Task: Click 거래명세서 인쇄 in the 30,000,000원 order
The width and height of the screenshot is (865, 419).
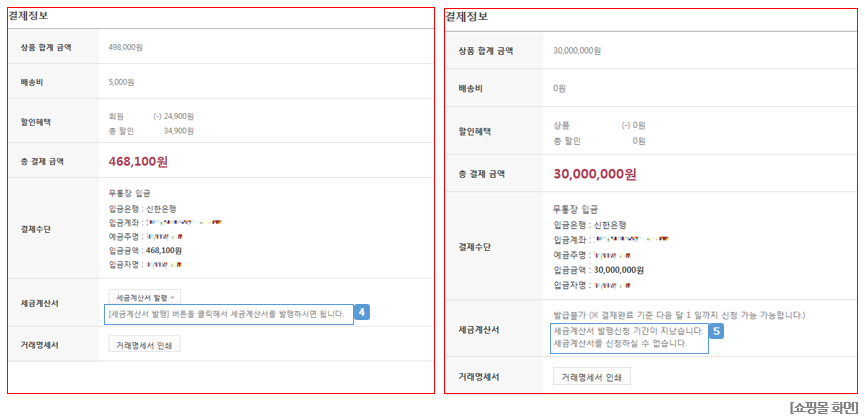Action: (x=591, y=377)
